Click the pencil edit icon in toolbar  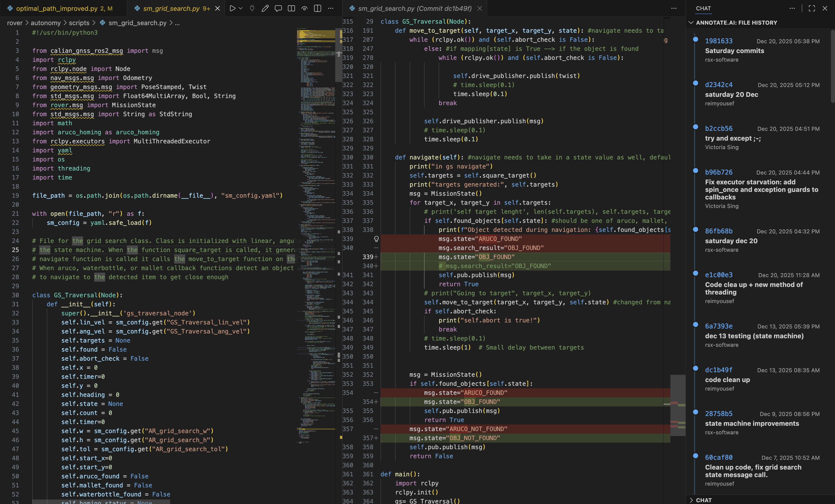point(265,9)
